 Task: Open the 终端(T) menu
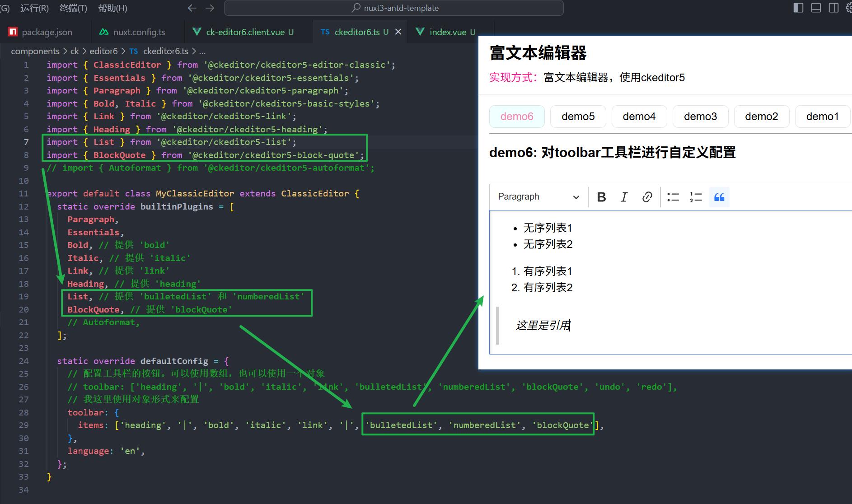(x=73, y=8)
